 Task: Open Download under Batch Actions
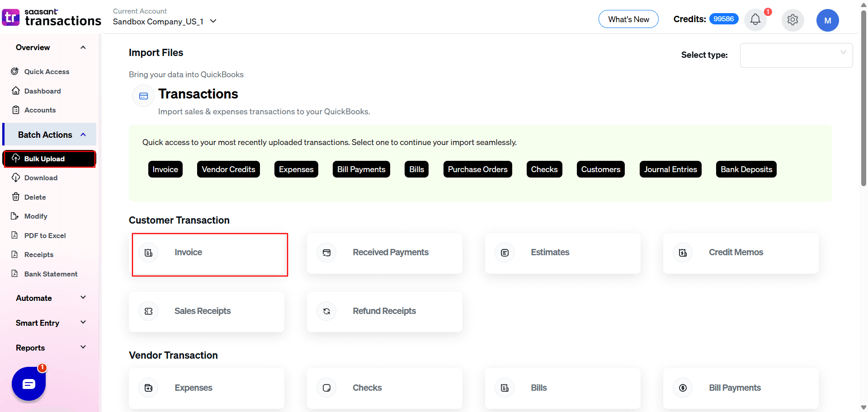pos(41,178)
